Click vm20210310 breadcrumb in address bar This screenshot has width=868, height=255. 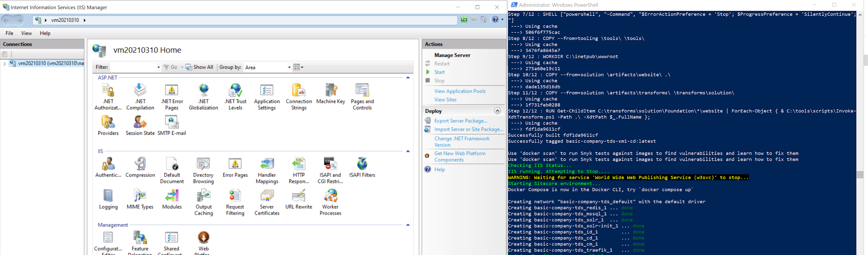[65, 20]
